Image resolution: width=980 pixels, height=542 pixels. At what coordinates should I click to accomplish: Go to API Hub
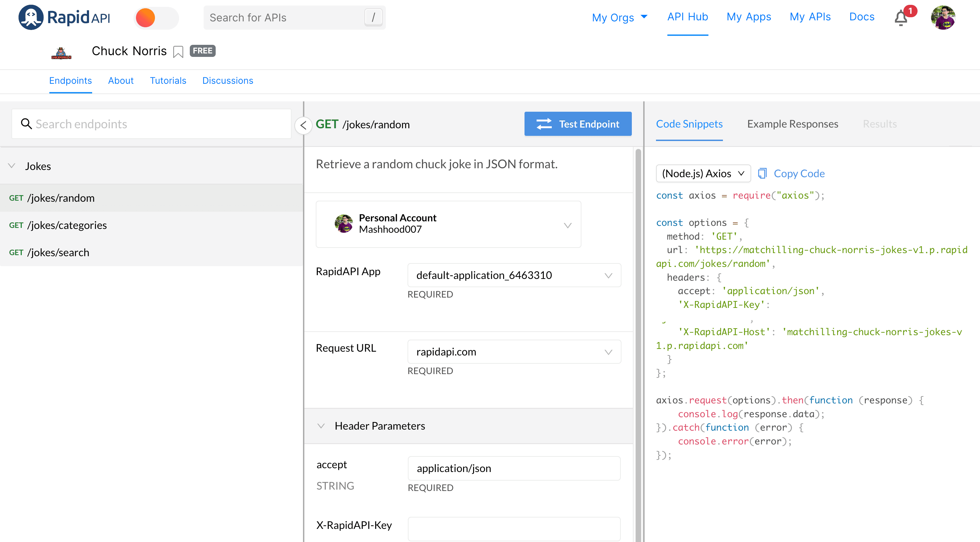687,17
